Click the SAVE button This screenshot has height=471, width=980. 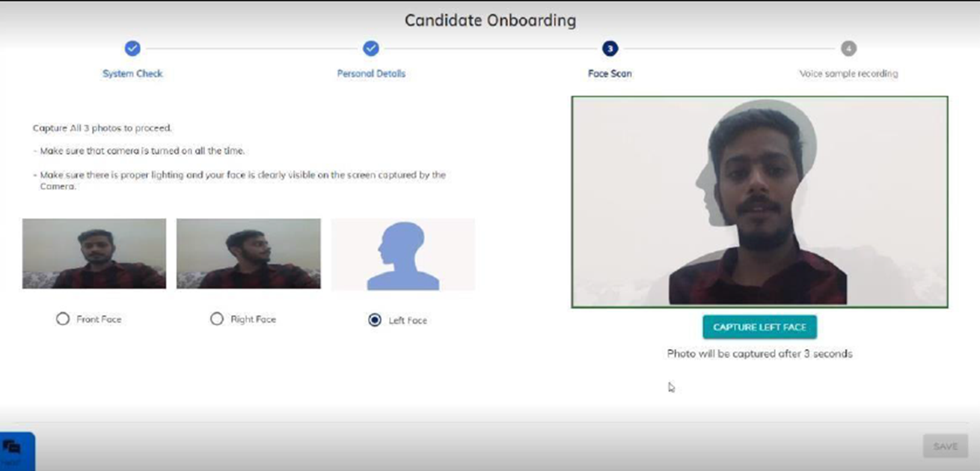point(946,446)
